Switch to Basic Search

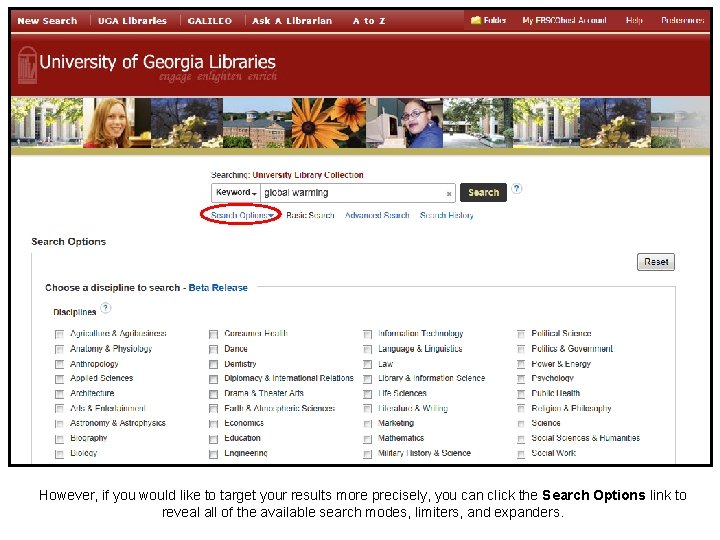(310, 215)
